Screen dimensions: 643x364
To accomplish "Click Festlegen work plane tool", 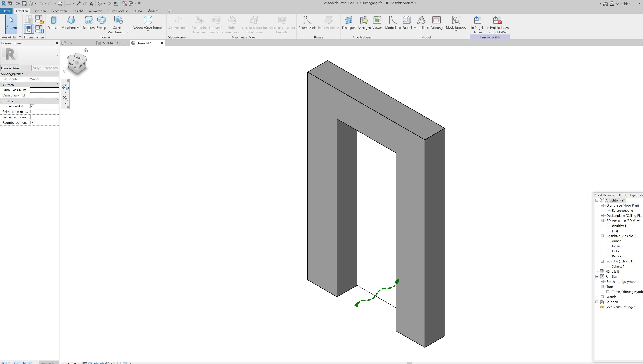I will (349, 22).
